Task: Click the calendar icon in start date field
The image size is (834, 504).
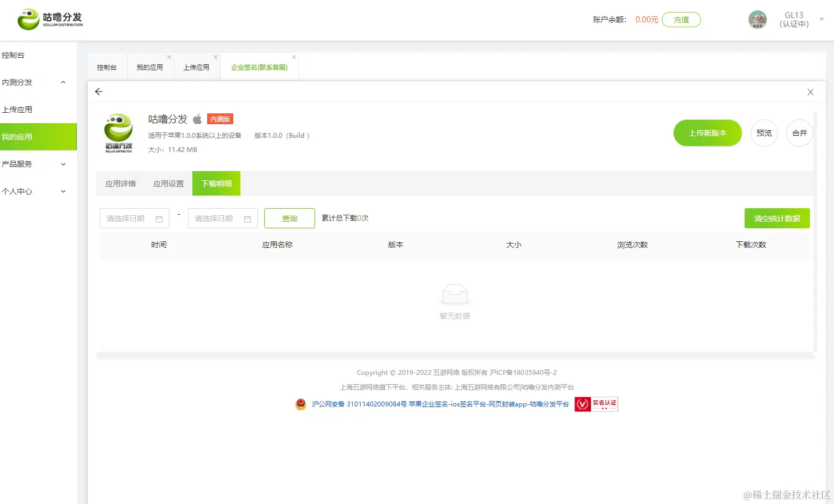Action: (x=159, y=219)
